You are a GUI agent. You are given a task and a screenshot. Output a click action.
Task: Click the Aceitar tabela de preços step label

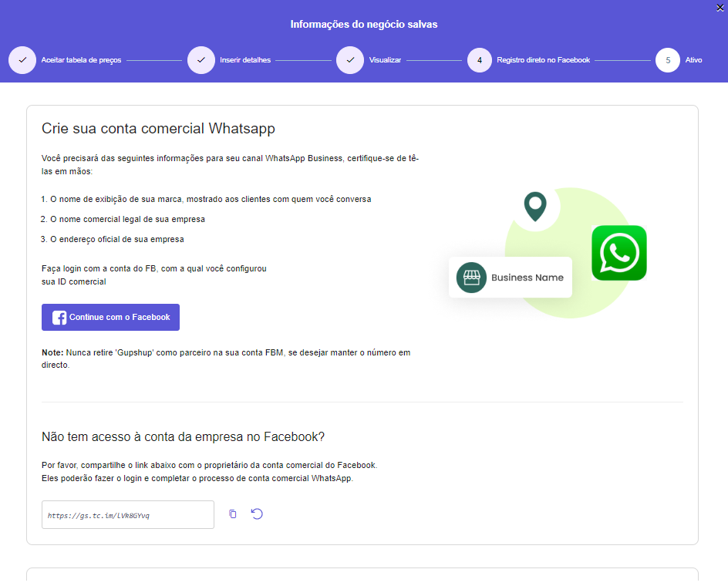81,60
